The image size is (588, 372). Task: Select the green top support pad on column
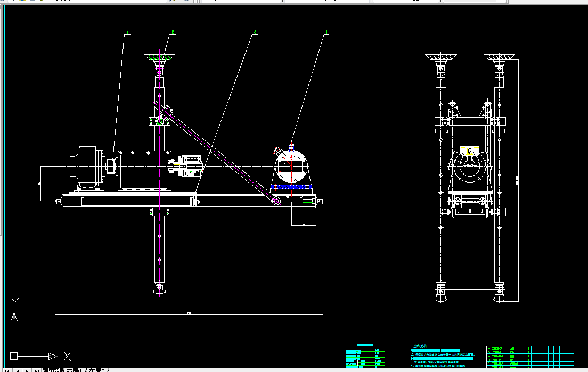[159, 57]
